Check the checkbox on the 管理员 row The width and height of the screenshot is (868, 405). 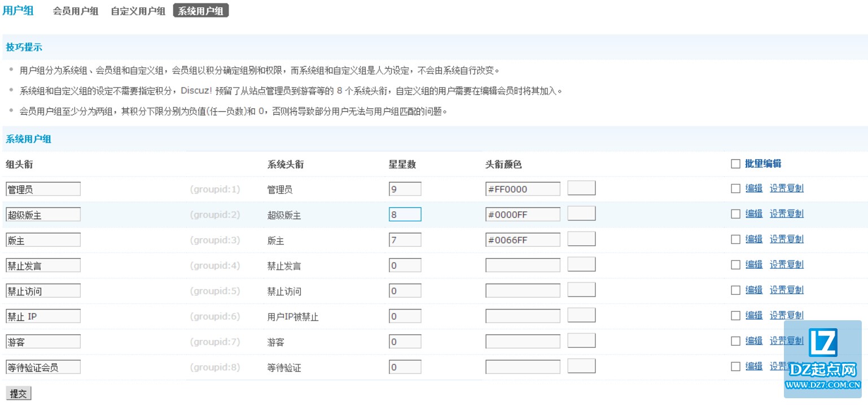735,188
